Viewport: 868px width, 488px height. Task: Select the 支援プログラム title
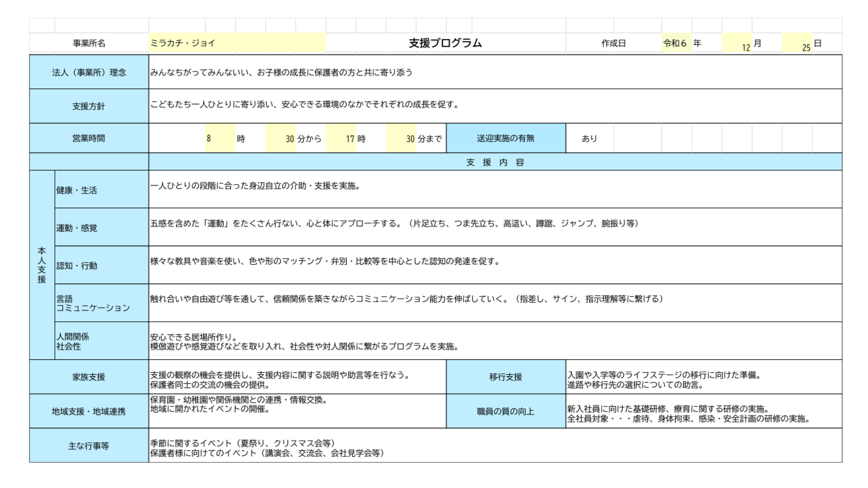[x=445, y=44]
